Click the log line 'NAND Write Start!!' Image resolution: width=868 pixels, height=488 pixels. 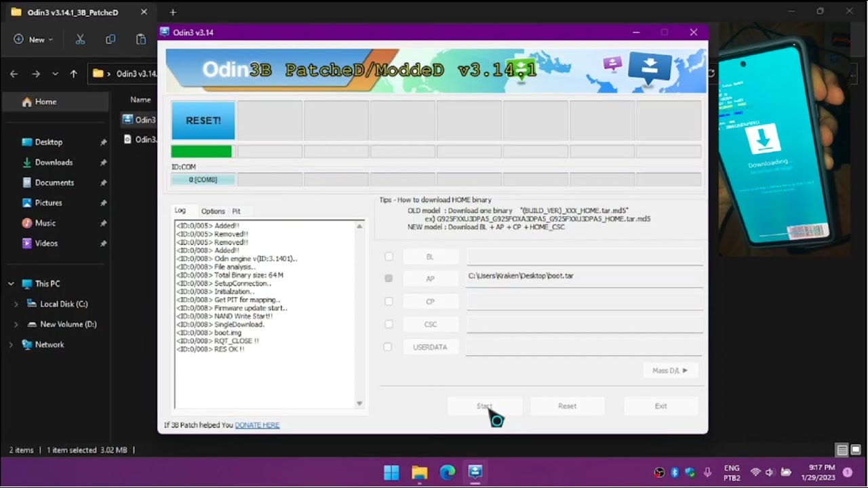click(x=224, y=317)
